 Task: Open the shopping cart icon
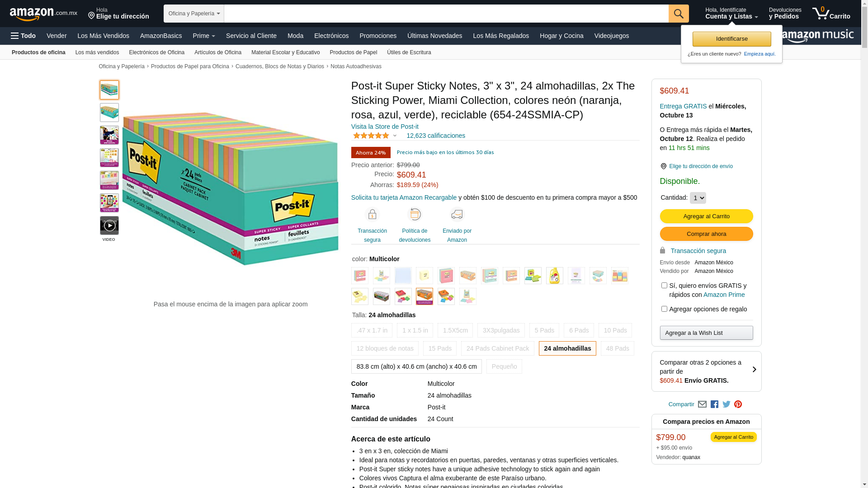point(830,14)
